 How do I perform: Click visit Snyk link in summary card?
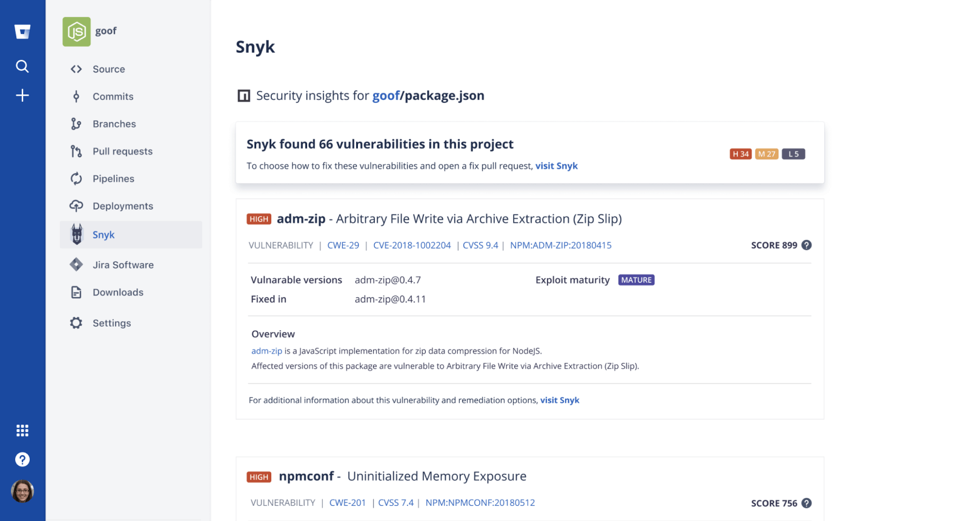coord(556,166)
